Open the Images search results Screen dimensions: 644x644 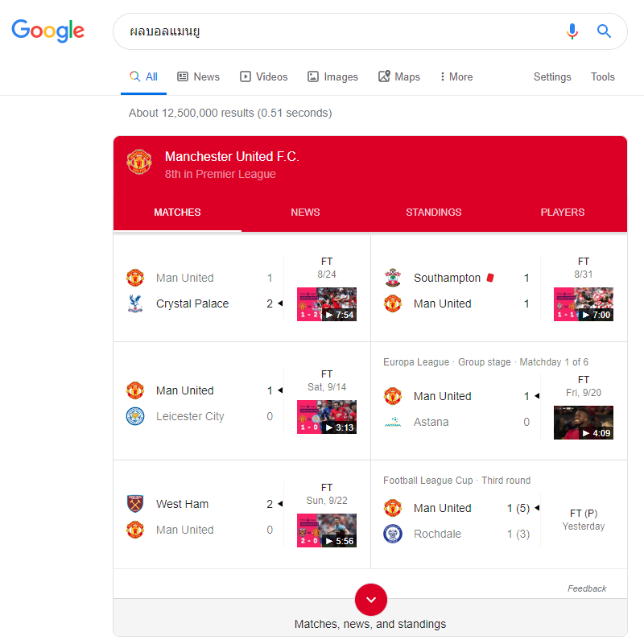click(x=332, y=77)
